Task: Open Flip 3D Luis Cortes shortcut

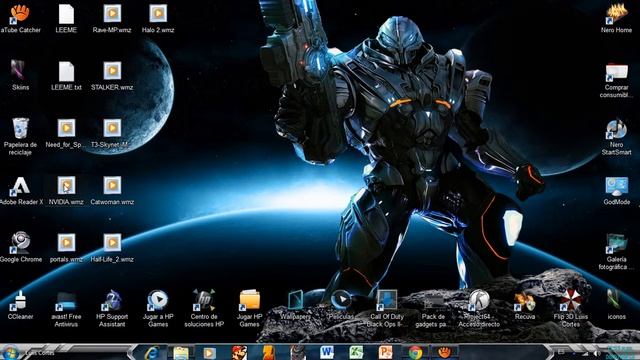Action: (571, 309)
